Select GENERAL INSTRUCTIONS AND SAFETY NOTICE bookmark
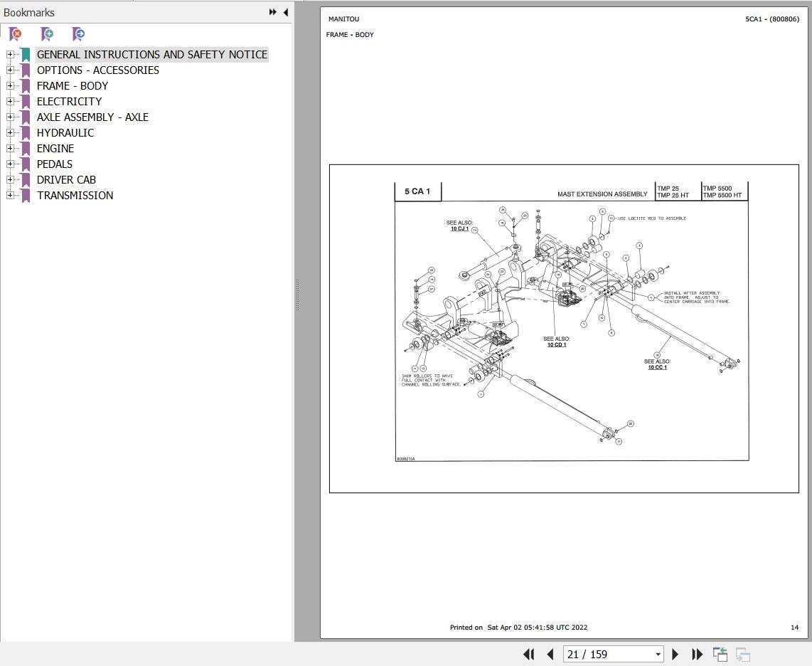 point(152,54)
